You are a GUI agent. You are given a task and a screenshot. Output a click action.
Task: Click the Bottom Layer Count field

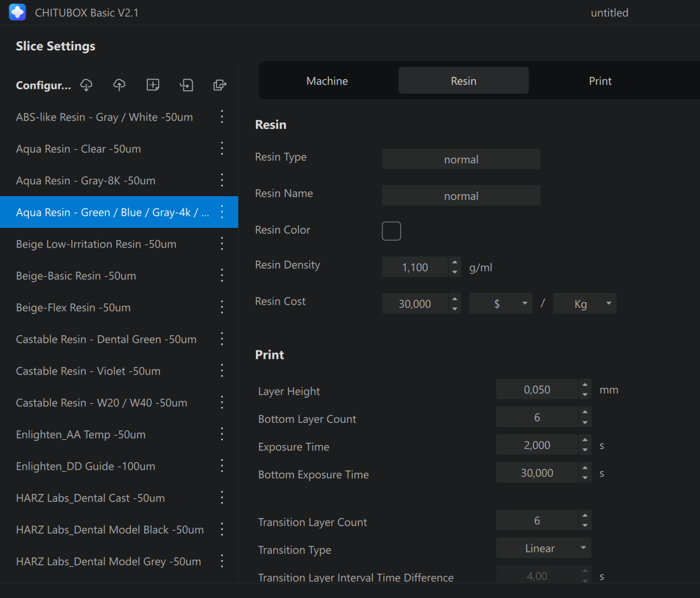[x=537, y=417]
